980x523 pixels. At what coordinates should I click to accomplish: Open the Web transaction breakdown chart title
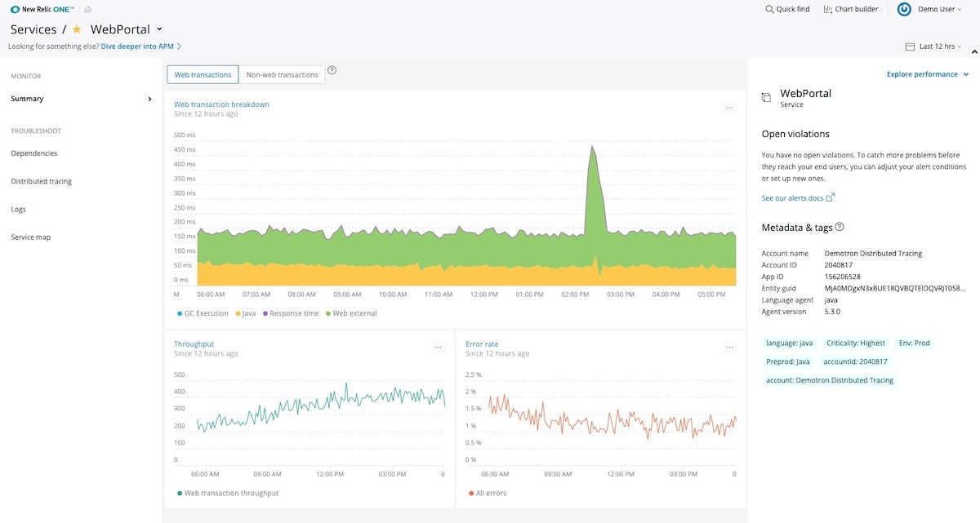pos(221,104)
